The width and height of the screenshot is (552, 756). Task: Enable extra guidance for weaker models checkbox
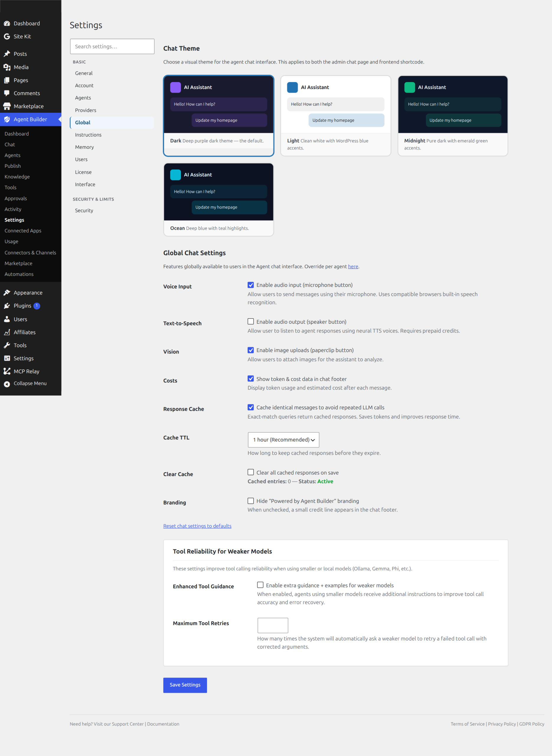coord(260,585)
